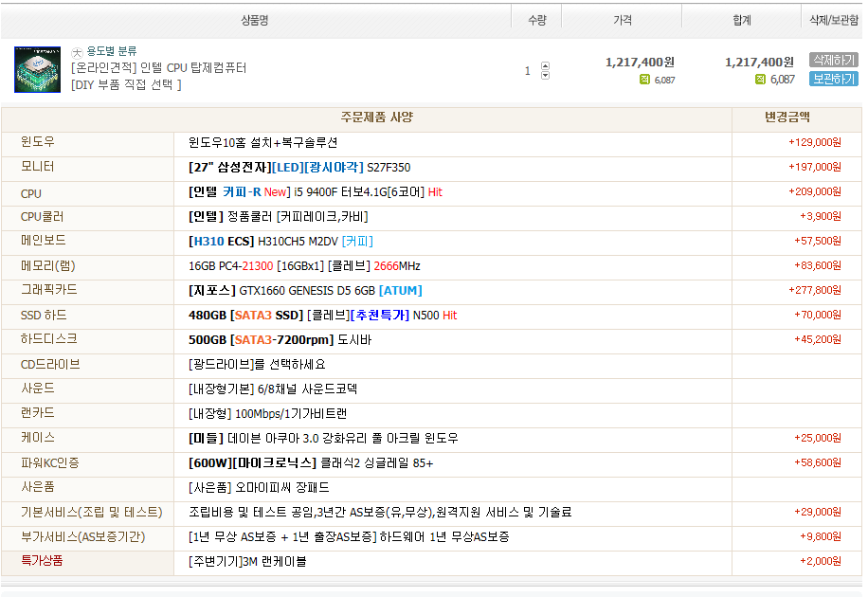Screen dimensions: 868x597
Task: Select the 메모리(램) row label
Action: pyautogui.click(x=48, y=266)
